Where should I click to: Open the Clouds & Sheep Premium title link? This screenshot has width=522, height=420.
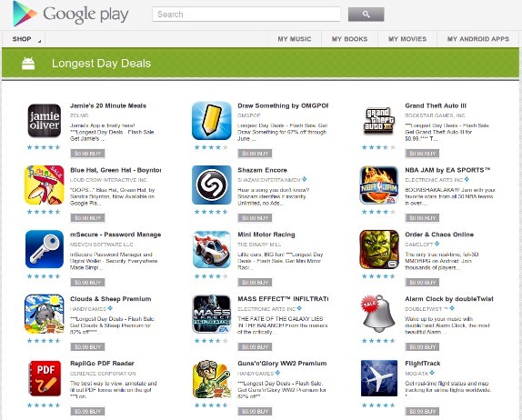pyautogui.click(x=111, y=299)
